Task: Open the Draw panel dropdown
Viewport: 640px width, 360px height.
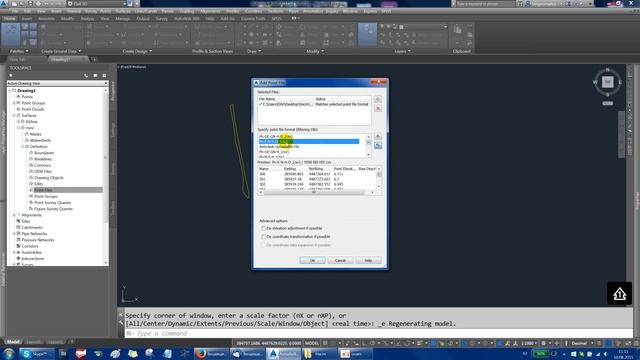Action: (x=254, y=51)
